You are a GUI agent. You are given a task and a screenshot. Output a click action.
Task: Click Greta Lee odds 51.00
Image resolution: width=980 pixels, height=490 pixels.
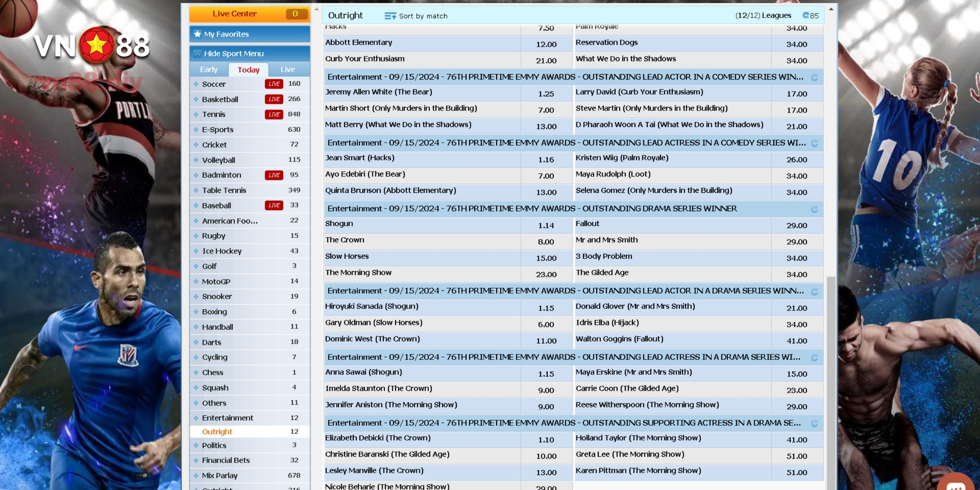click(x=797, y=456)
